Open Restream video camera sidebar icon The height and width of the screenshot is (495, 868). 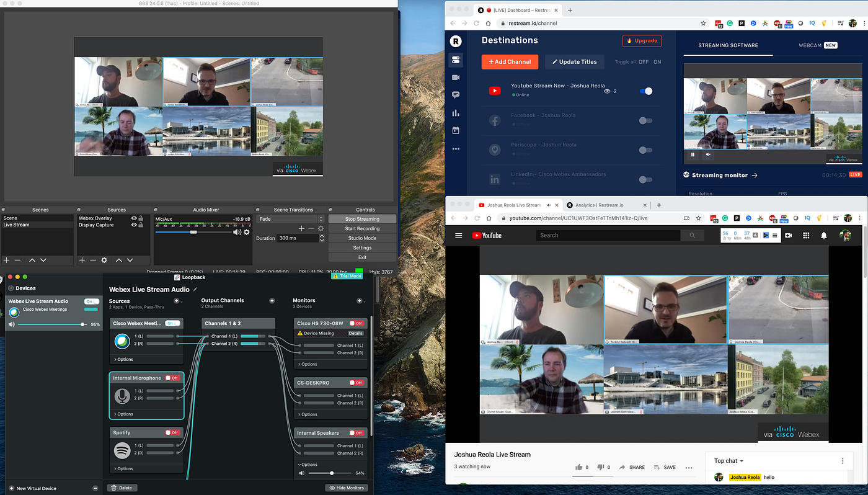tap(456, 78)
